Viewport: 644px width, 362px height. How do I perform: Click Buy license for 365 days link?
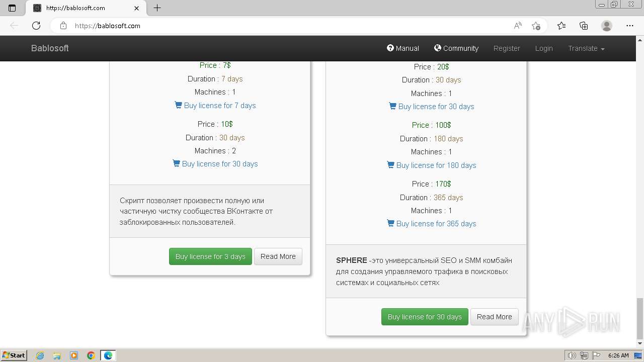[431, 224]
